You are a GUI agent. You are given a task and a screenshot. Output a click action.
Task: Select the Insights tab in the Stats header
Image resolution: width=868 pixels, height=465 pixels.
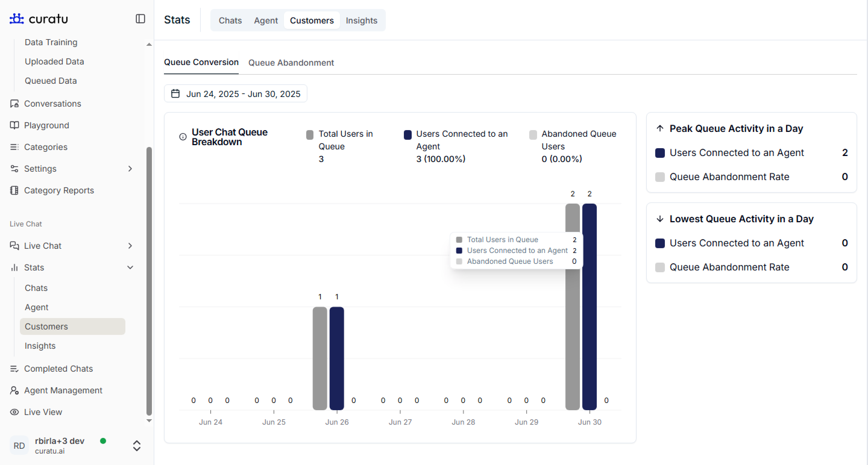[x=361, y=20]
